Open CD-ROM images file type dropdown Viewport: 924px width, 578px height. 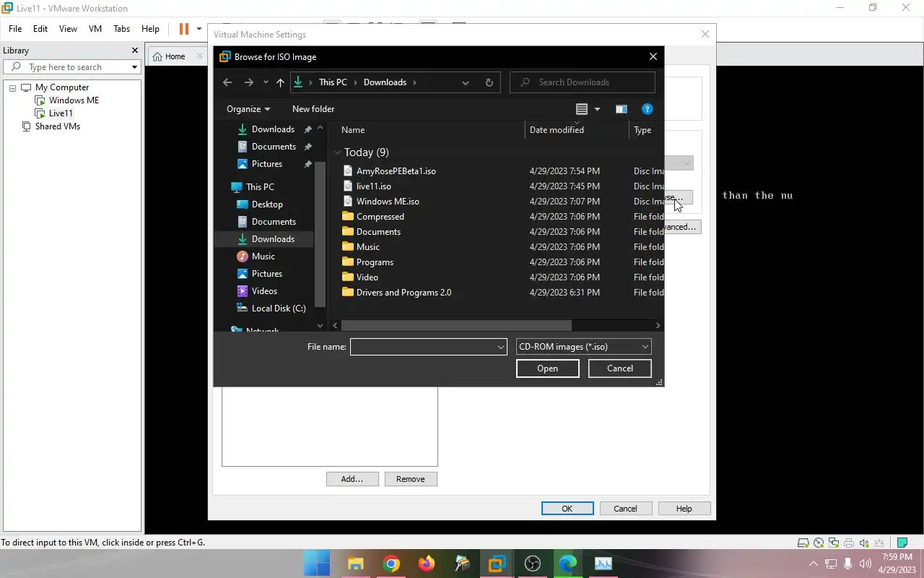(645, 347)
